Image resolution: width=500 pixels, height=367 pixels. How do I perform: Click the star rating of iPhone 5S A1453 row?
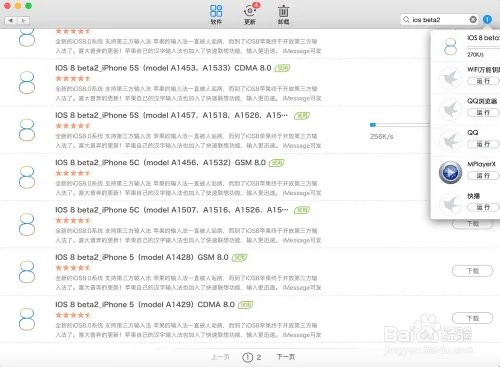click(x=73, y=79)
